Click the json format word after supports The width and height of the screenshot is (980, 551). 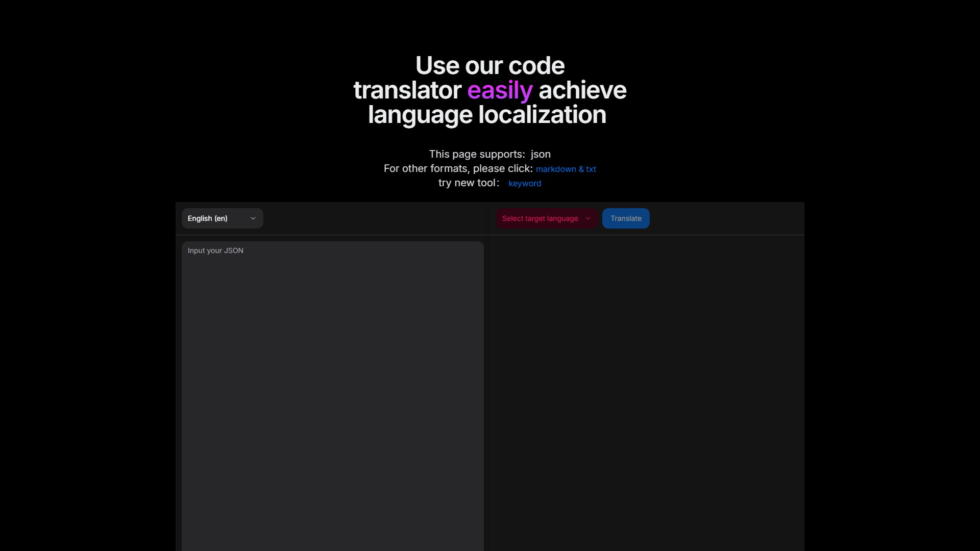541,154
